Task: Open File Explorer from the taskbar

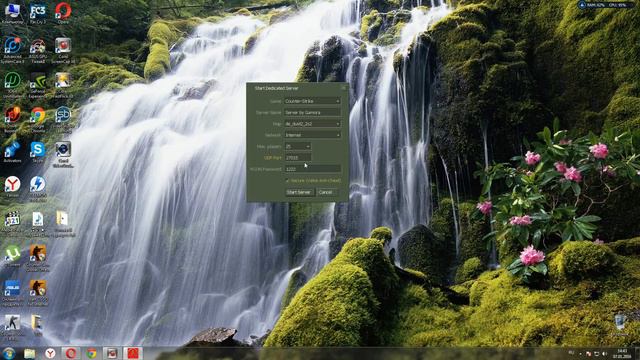Action: (x=29, y=353)
